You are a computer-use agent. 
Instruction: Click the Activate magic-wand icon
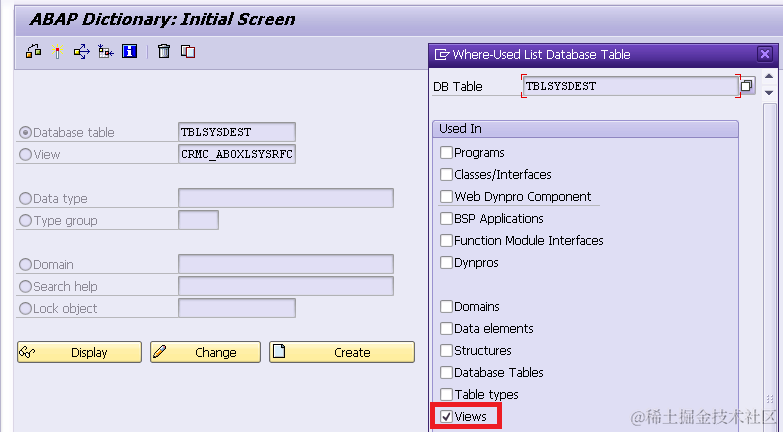click(x=57, y=51)
